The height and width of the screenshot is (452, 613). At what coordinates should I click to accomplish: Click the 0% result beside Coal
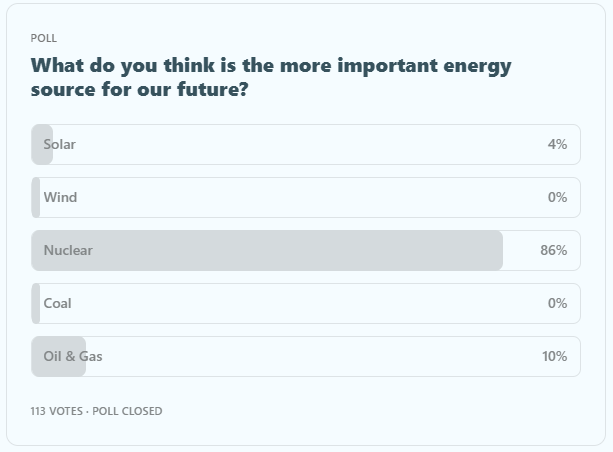click(x=557, y=303)
